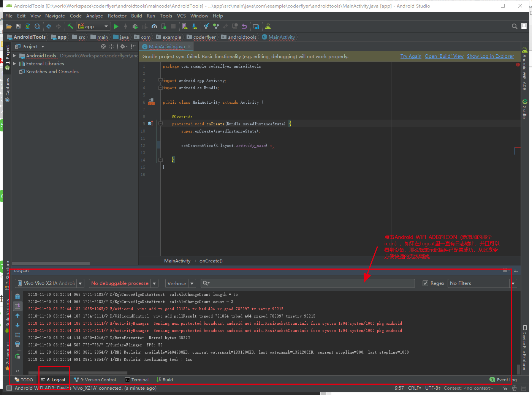Click the logcat print icon
532x395 pixels.
17,344
